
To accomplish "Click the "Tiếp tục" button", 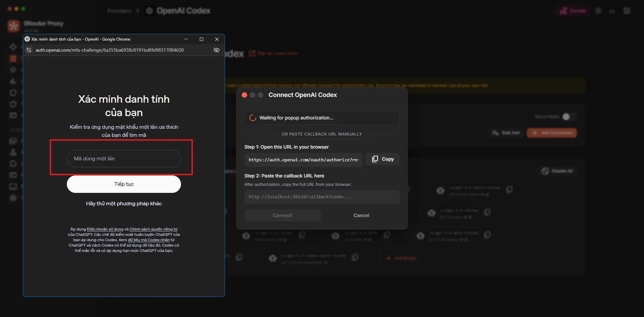I will click(x=124, y=184).
